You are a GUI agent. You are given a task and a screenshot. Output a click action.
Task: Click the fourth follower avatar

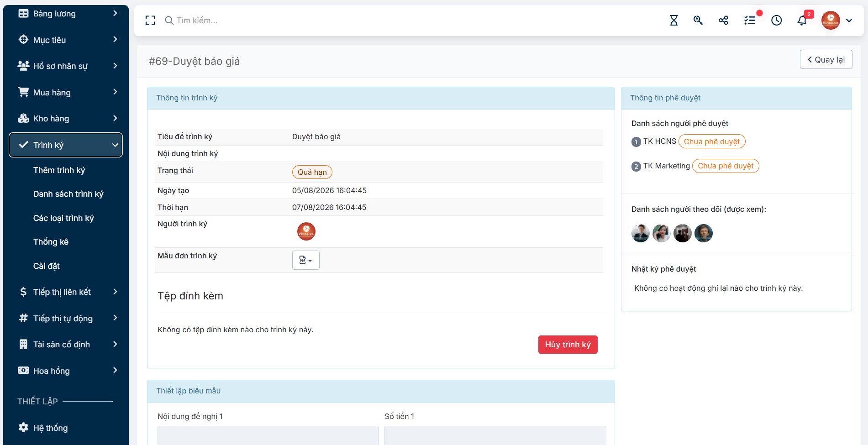(x=704, y=233)
